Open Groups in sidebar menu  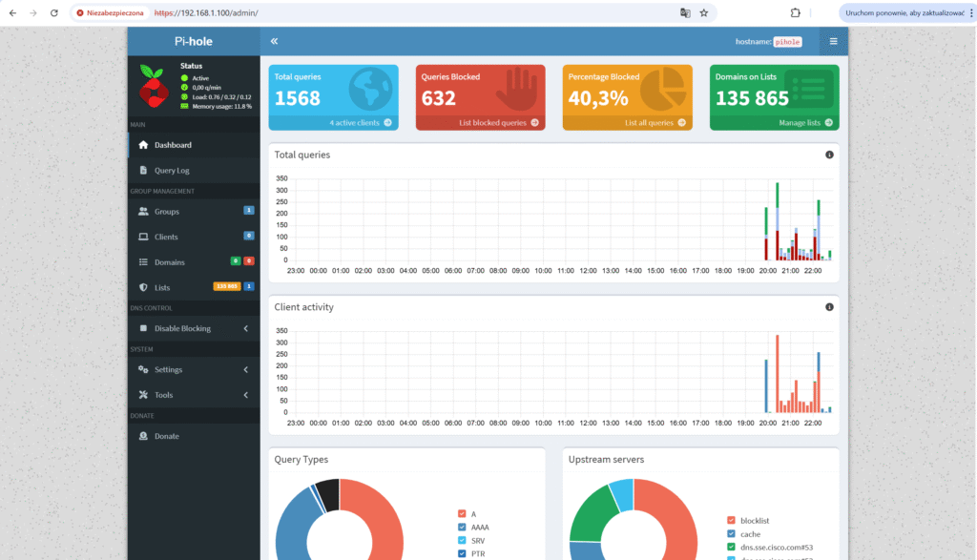pyautogui.click(x=166, y=212)
